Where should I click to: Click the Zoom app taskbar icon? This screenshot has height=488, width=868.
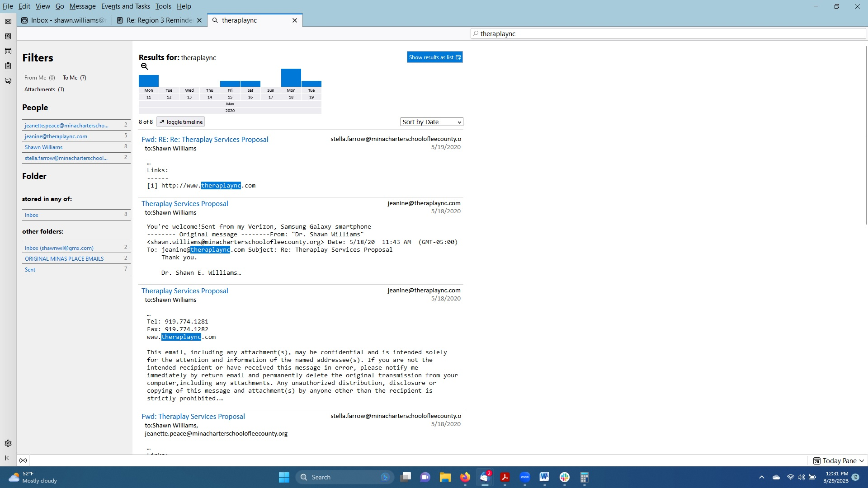[x=524, y=477]
